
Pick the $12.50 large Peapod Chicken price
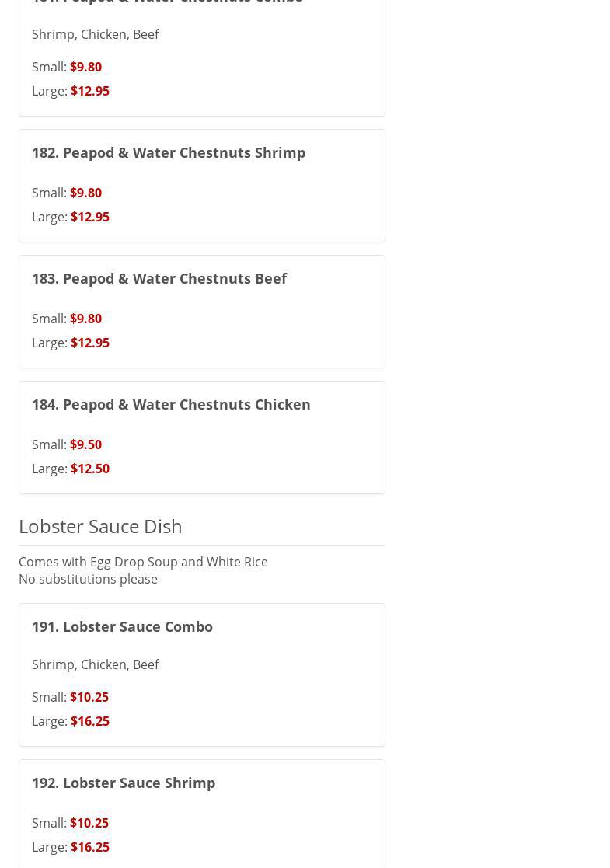click(90, 469)
